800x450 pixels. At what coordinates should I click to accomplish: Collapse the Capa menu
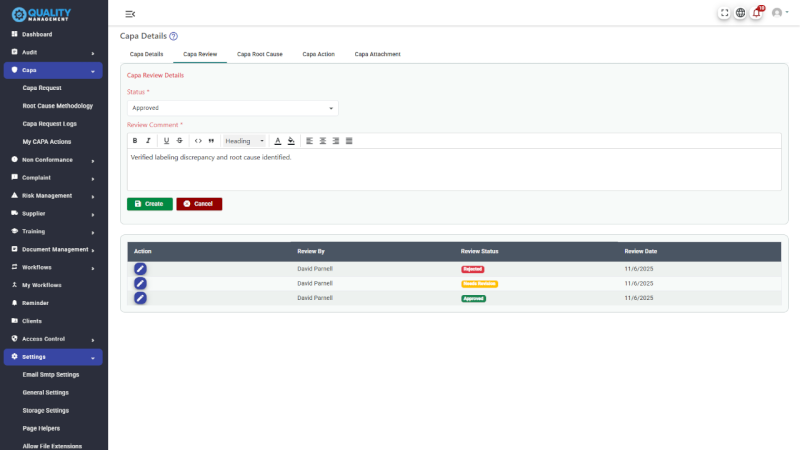[53, 70]
